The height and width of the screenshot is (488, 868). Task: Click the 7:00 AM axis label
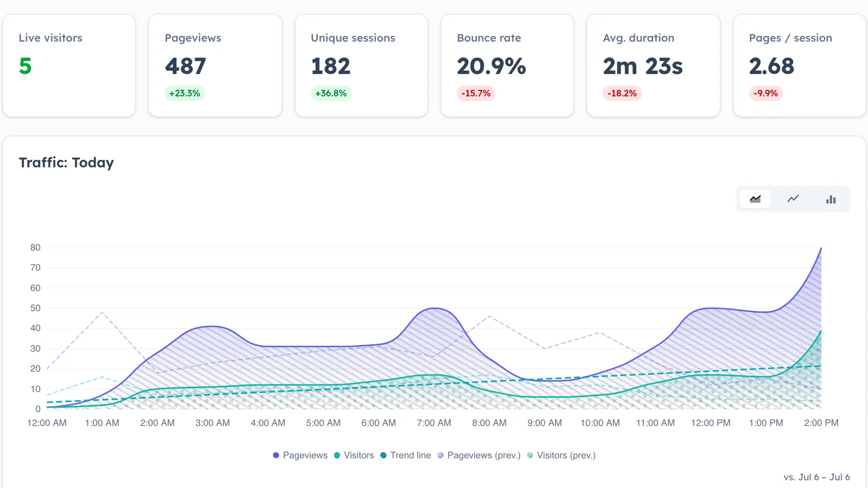pos(434,423)
